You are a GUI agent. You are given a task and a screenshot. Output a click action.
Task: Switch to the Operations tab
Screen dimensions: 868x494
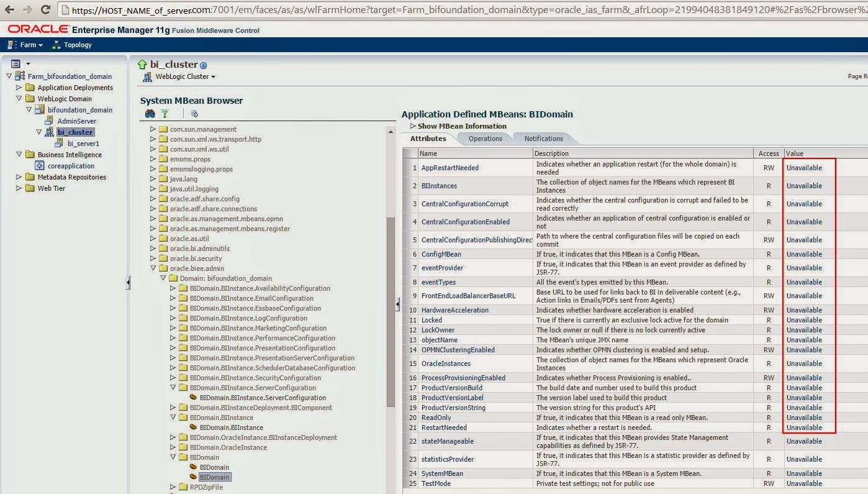pos(486,139)
